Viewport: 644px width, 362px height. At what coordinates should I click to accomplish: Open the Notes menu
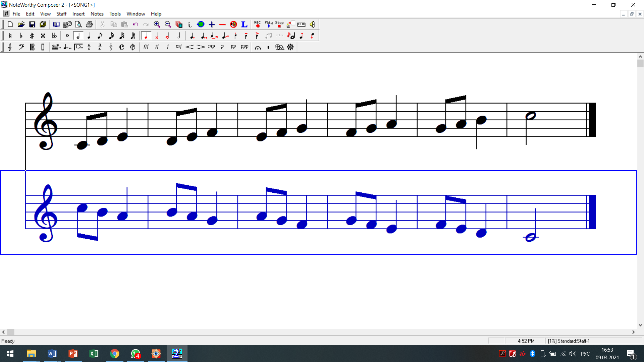(97, 14)
